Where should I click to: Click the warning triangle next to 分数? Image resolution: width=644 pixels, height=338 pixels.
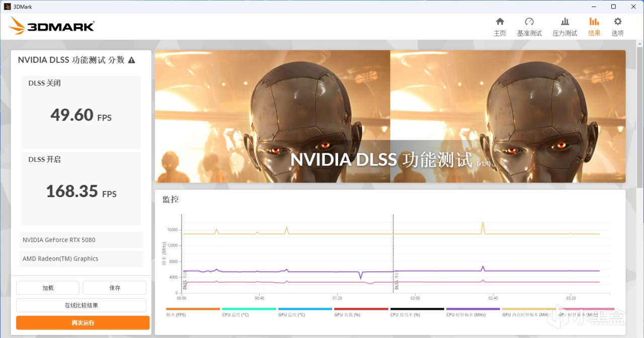tap(131, 60)
